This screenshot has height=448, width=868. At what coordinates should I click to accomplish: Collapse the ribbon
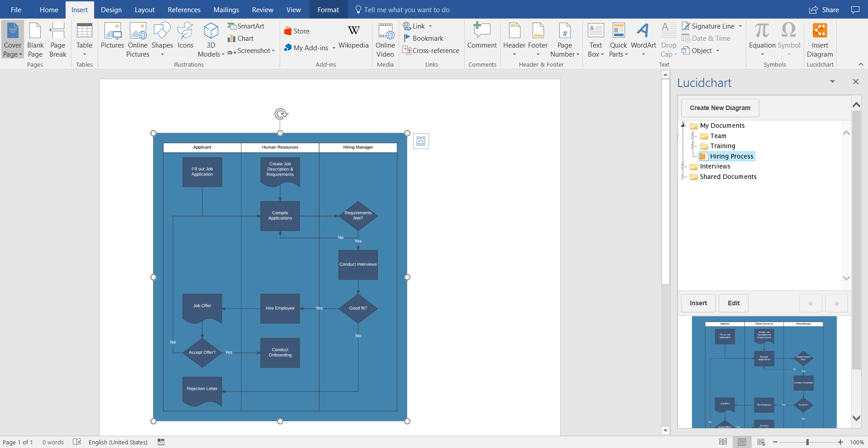tap(861, 64)
